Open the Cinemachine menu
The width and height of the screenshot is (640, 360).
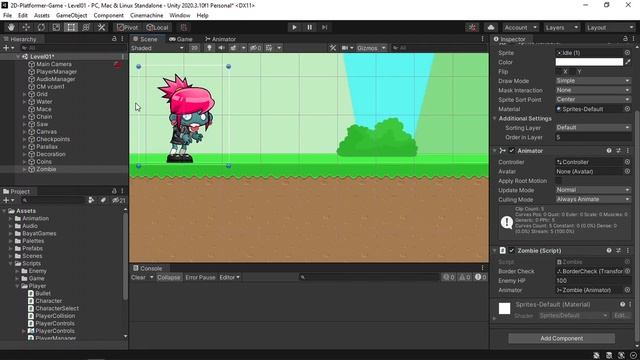click(147, 16)
